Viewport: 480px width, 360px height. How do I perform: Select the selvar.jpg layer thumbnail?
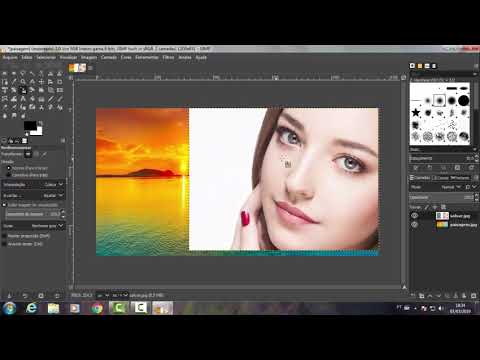pyautogui.click(x=442, y=216)
